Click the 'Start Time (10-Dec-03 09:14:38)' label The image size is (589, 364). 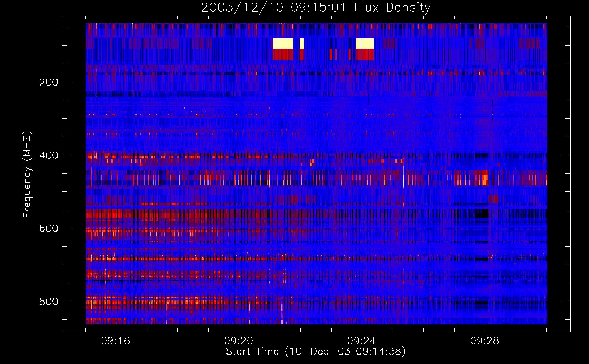[316, 352]
